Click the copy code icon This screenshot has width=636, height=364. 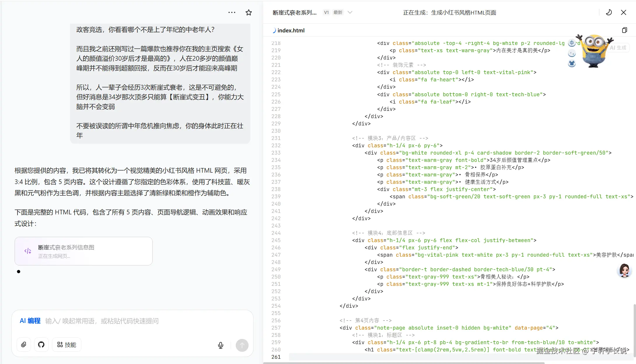pos(624,30)
